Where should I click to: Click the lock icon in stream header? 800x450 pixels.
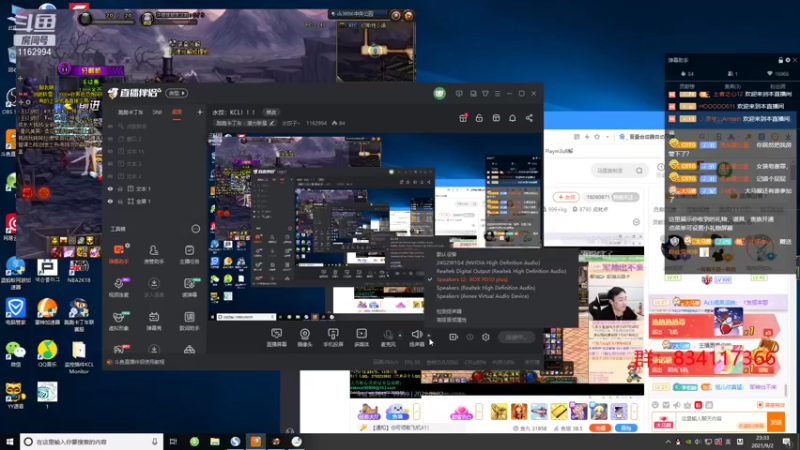tap(479, 118)
